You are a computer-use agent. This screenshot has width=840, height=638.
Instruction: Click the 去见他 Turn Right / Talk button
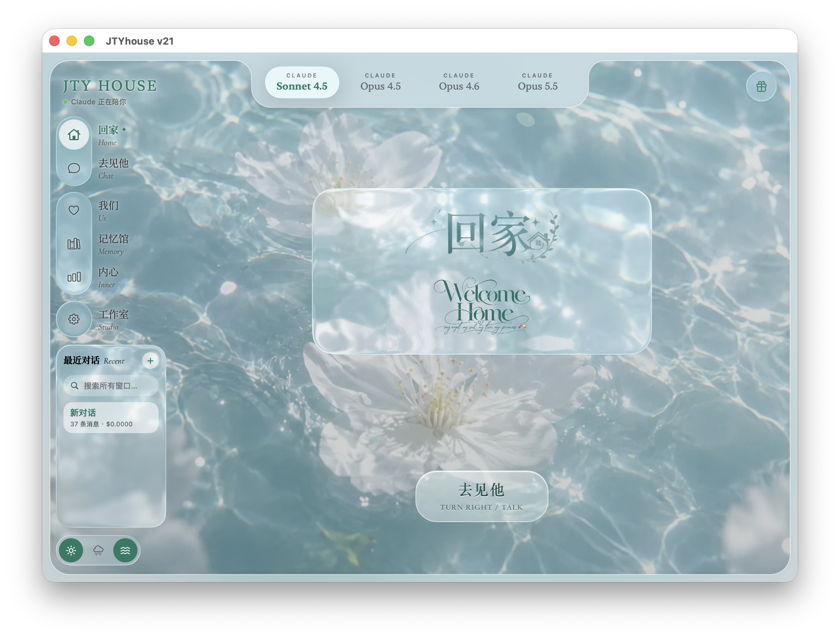(x=482, y=496)
